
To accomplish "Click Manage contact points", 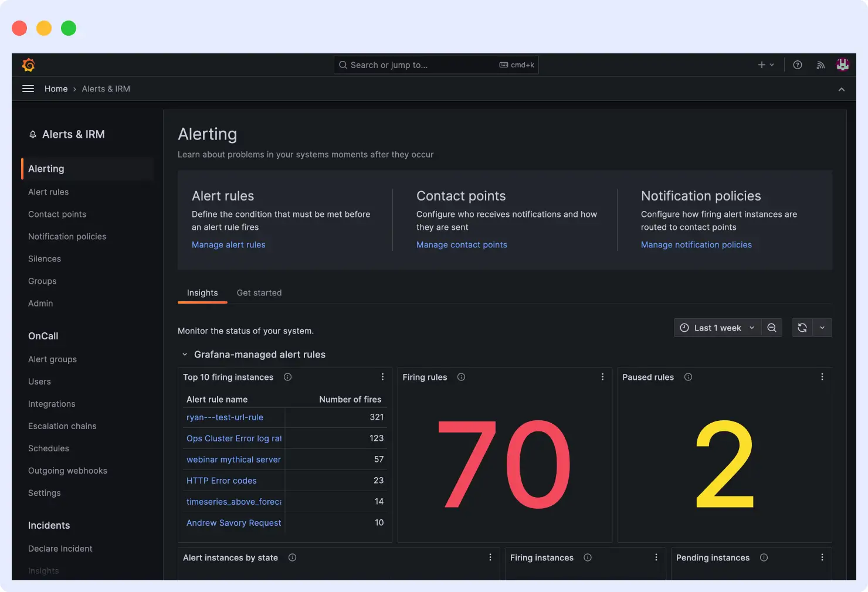I will (461, 244).
